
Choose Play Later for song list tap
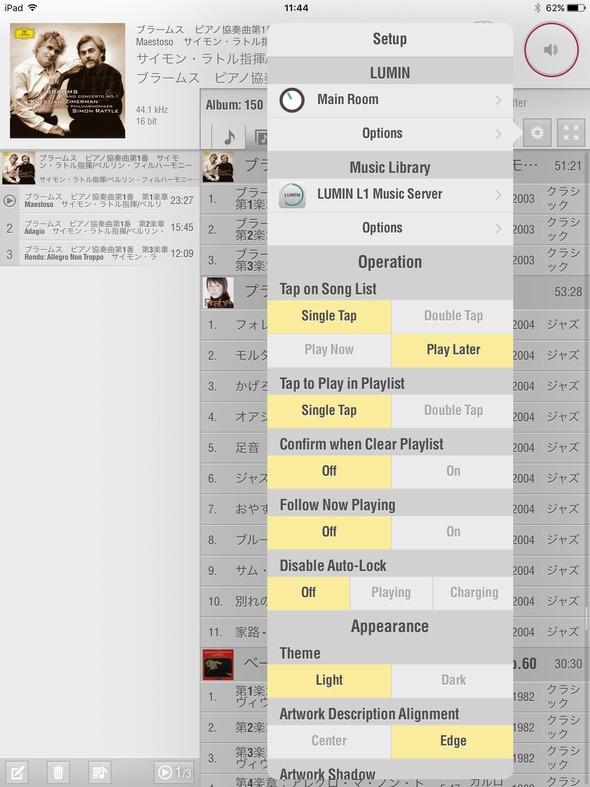pyautogui.click(x=453, y=350)
